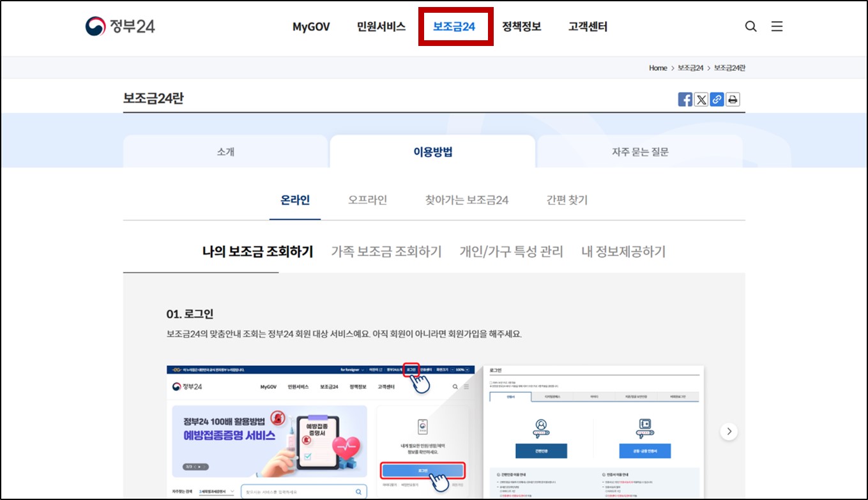Switch to 오프라인 sub-tab
Viewport: 868px width, 500px height.
click(367, 200)
